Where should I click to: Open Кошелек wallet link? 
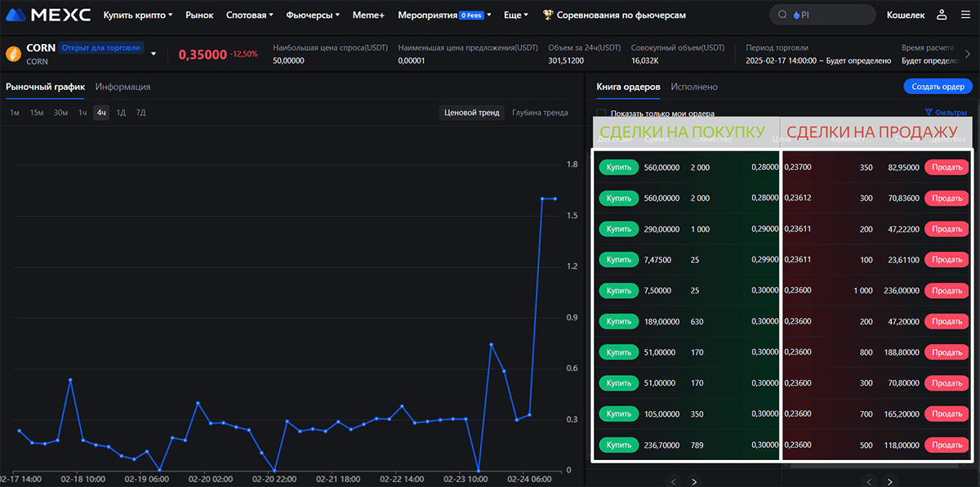tap(906, 15)
